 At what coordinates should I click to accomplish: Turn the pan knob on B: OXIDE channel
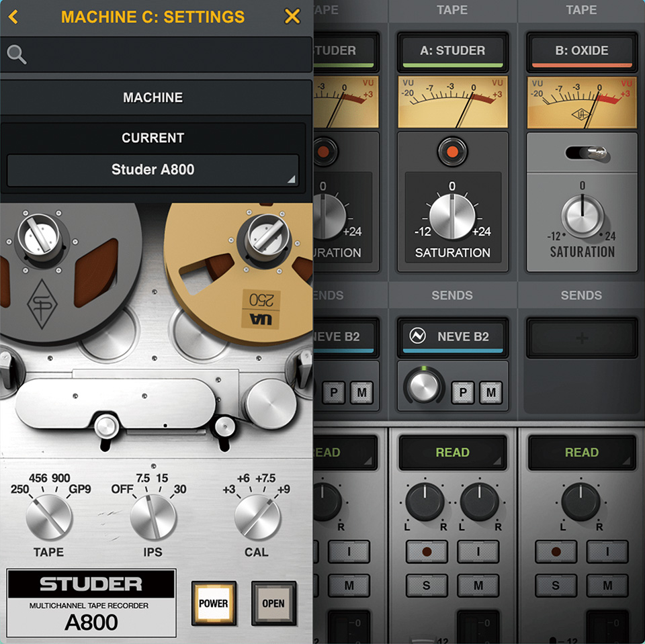[580, 502]
